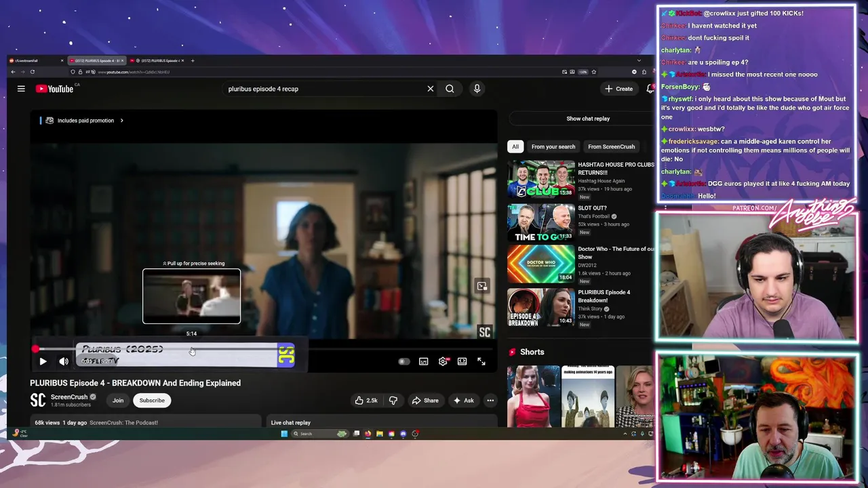The image size is (868, 488).
Task: Show hidden system tray icons
Action: pyautogui.click(x=625, y=434)
